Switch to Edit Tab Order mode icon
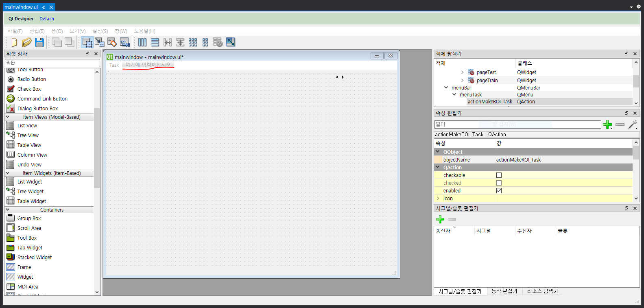The height and width of the screenshot is (308, 644). [125, 42]
